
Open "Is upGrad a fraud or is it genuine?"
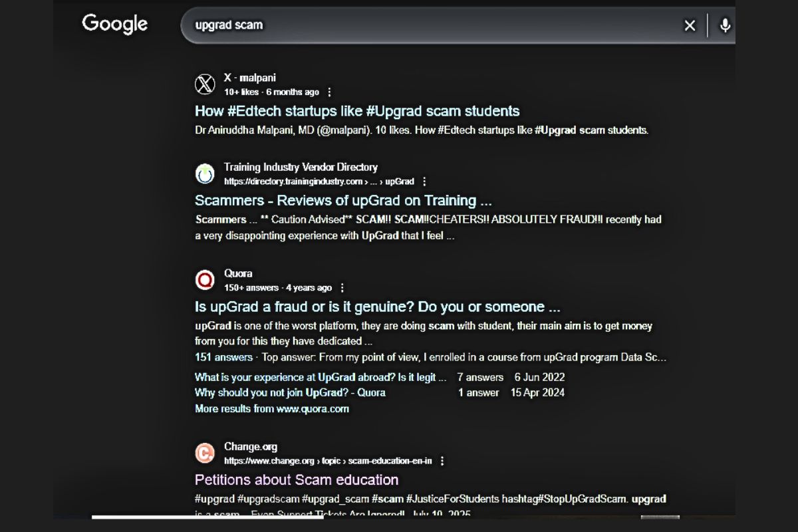(x=376, y=307)
